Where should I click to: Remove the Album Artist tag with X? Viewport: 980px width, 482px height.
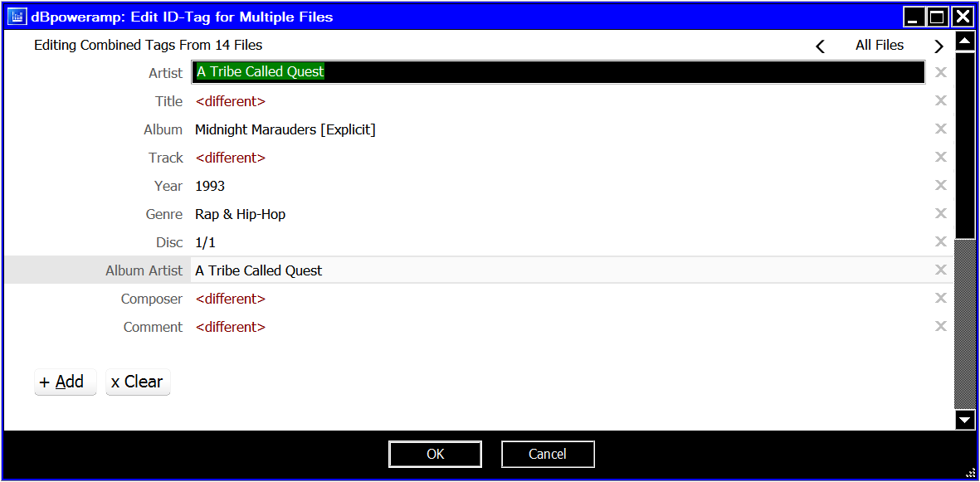(x=941, y=270)
